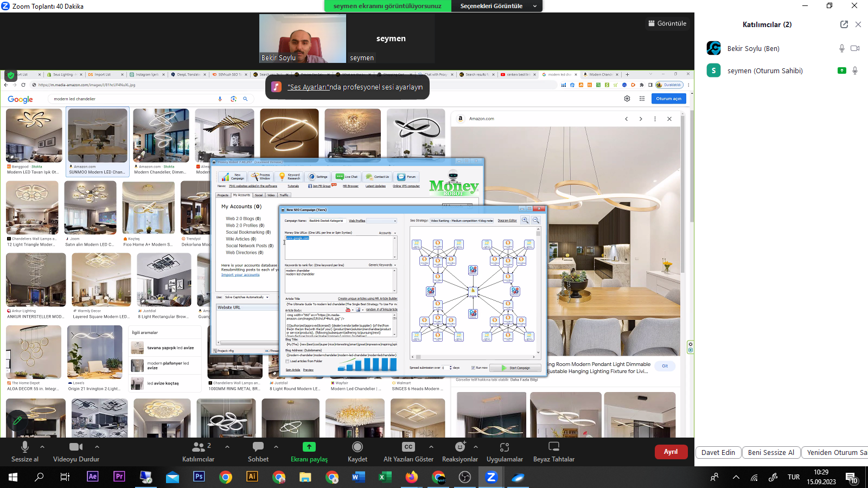Open the Generic Keywords dropdown
The height and width of the screenshot is (488, 868).
coord(382,265)
